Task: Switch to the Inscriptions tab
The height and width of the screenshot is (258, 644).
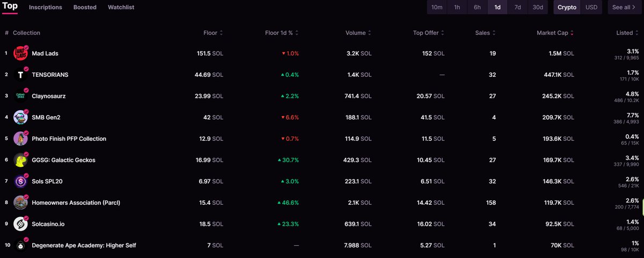Action: 46,8
